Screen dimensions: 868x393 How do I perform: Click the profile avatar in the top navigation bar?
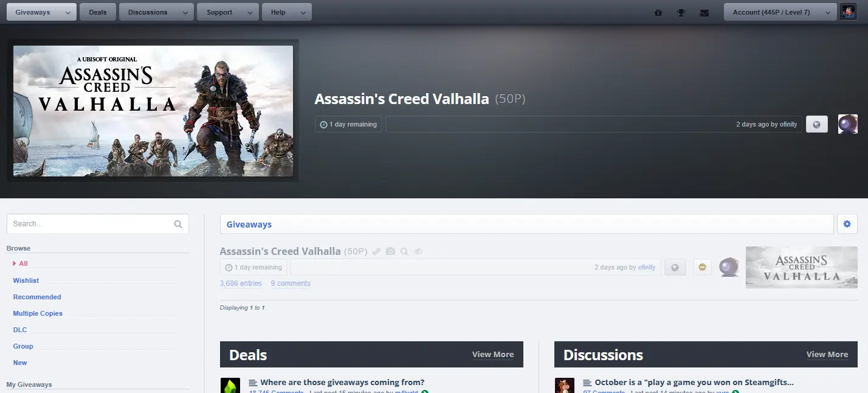848,12
